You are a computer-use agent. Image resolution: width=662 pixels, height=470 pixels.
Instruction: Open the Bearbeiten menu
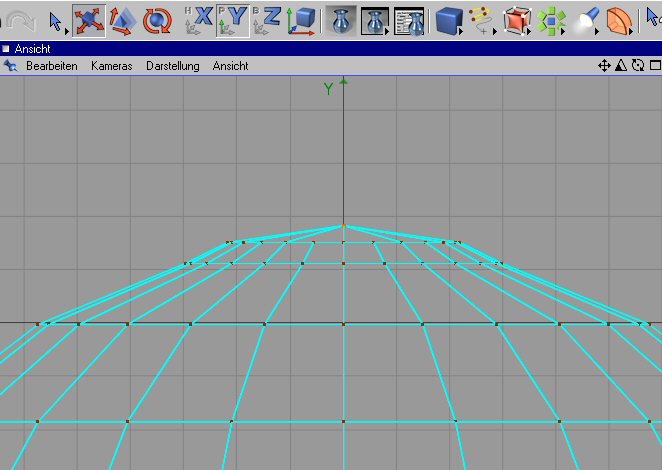51,66
